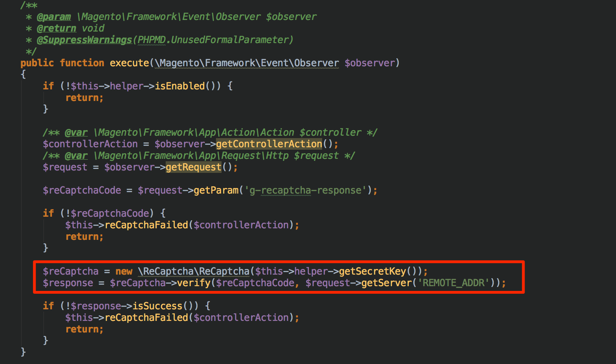
Task: Click the getServer method call
Action: coord(386,283)
